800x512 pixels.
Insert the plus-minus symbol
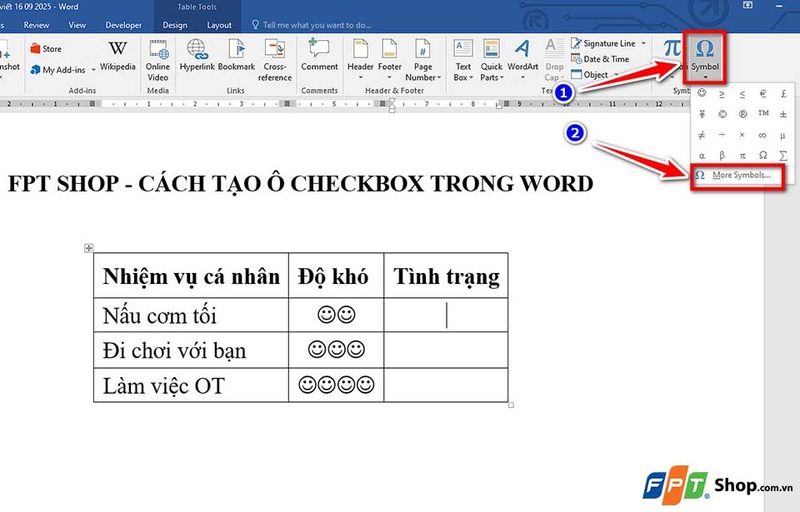[783, 114]
